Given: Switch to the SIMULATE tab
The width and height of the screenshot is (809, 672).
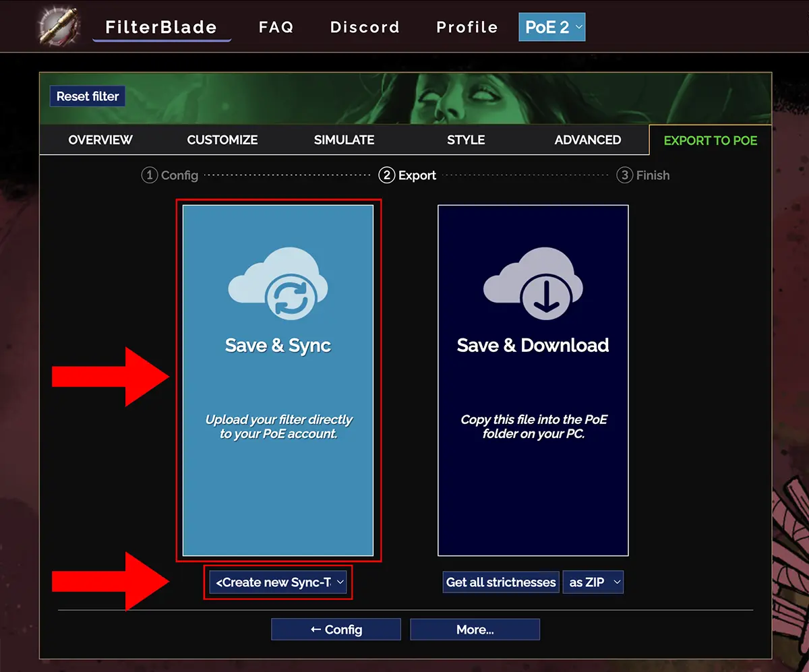Looking at the screenshot, I should 344,140.
